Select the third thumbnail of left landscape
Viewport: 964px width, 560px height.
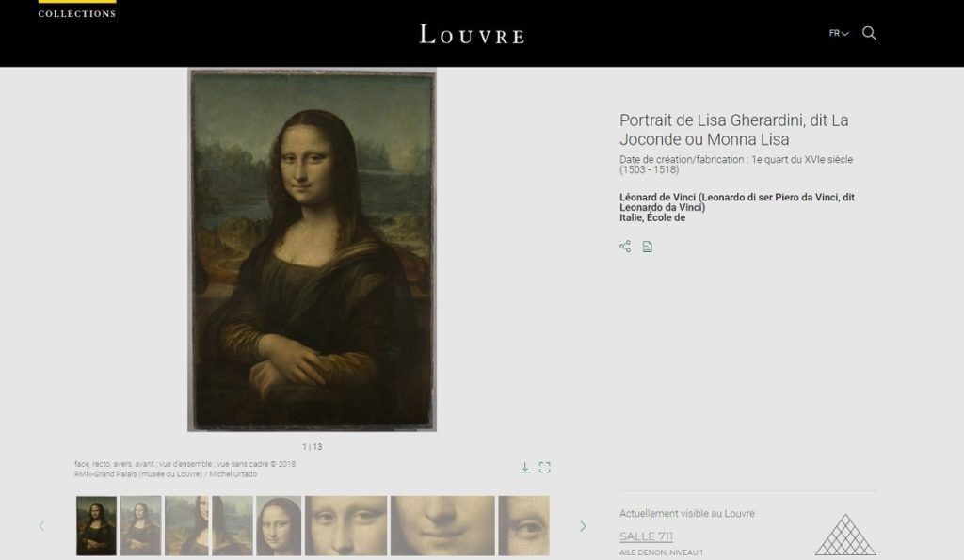click(187, 526)
